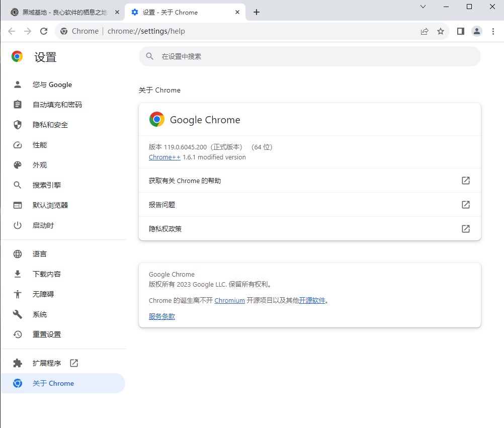Screen dimensions: 504x428
Task: Open 隐私和安全 settings section
Action: (x=63, y=125)
